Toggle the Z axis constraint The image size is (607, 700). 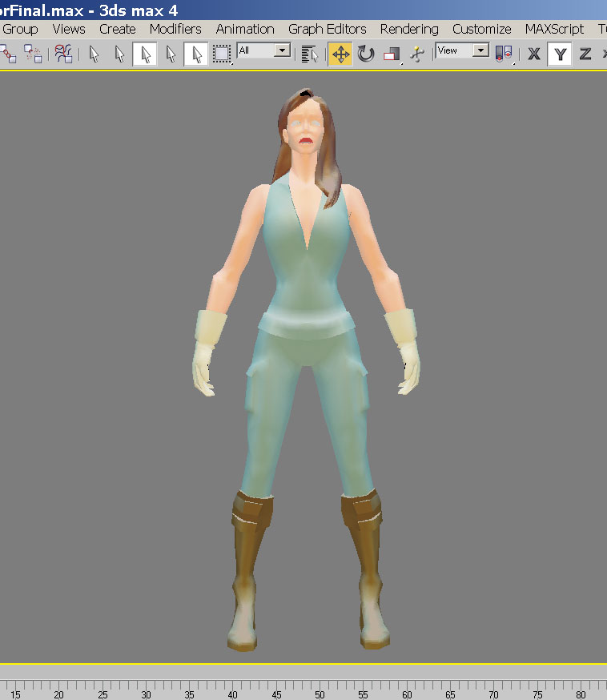point(585,54)
